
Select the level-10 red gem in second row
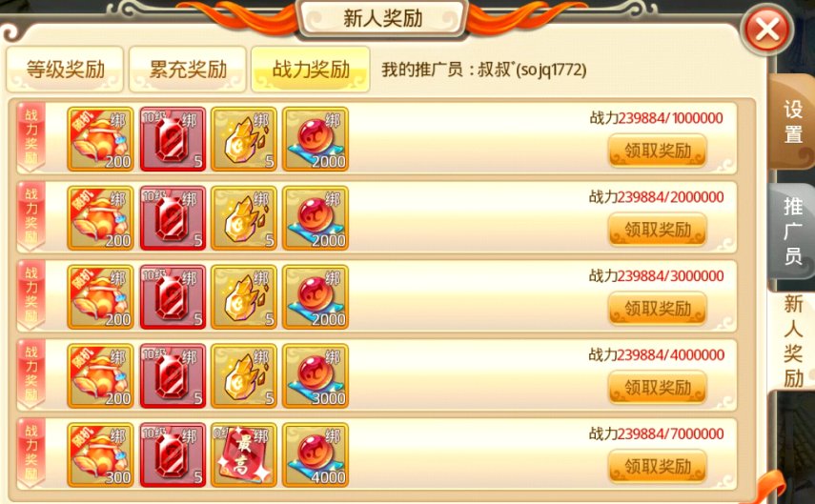[x=173, y=218]
